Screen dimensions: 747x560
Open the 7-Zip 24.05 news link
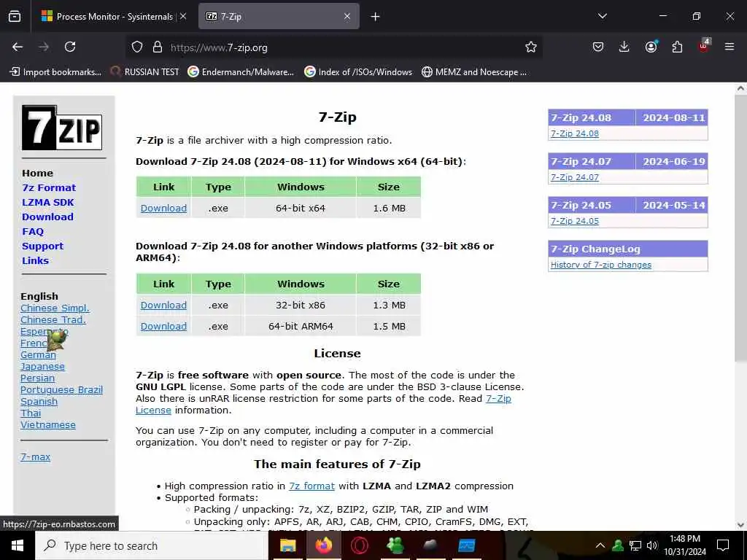click(x=575, y=221)
